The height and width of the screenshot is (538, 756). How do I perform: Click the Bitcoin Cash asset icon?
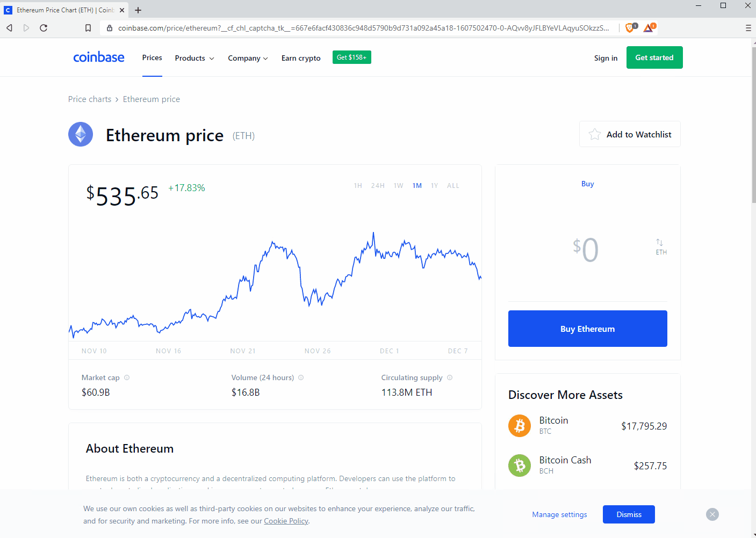coord(519,465)
